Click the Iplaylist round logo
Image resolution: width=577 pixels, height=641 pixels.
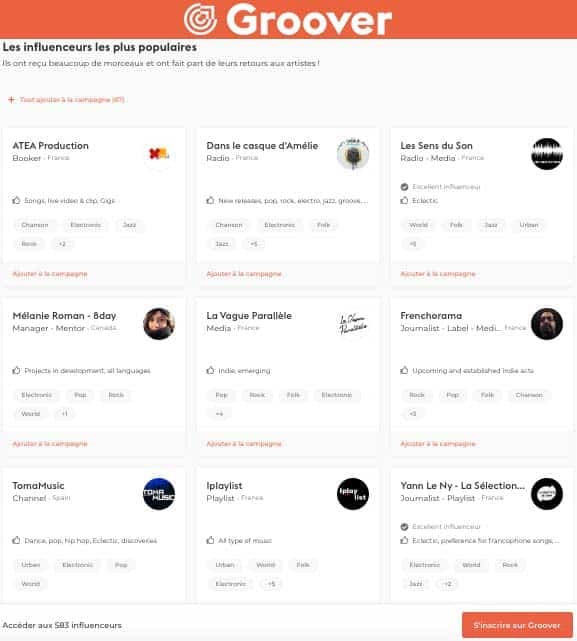(353, 494)
